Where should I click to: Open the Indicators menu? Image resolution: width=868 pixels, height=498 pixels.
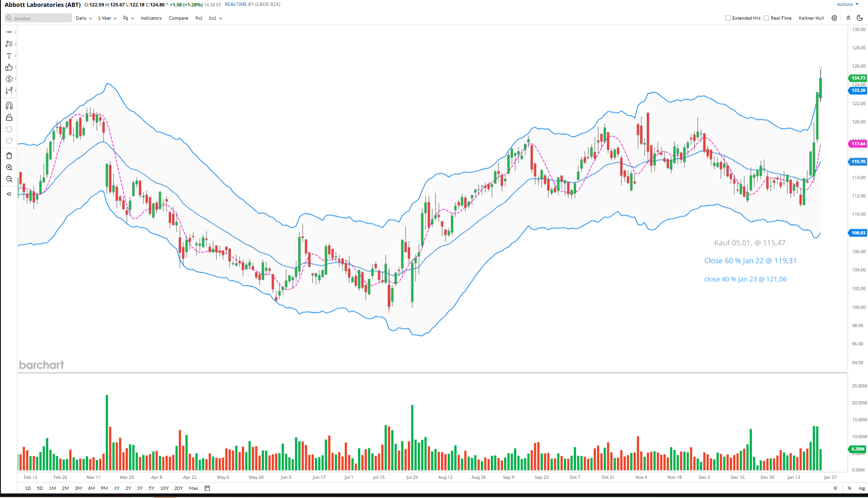point(151,18)
